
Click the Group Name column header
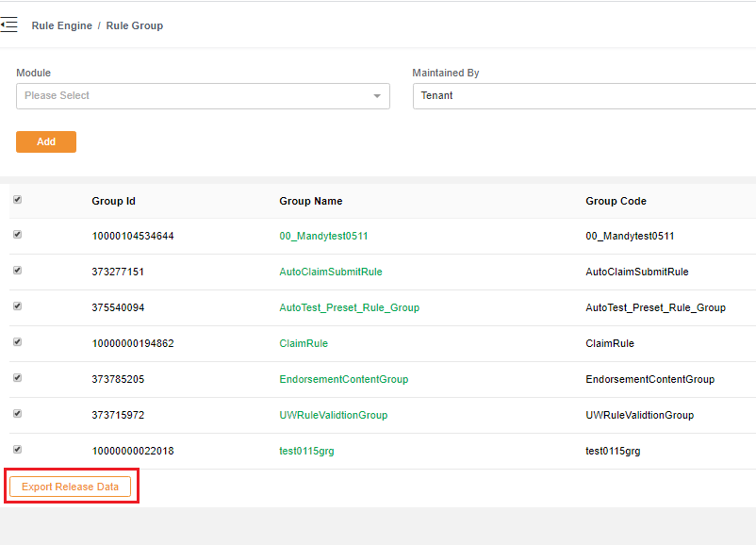[311, 201]
